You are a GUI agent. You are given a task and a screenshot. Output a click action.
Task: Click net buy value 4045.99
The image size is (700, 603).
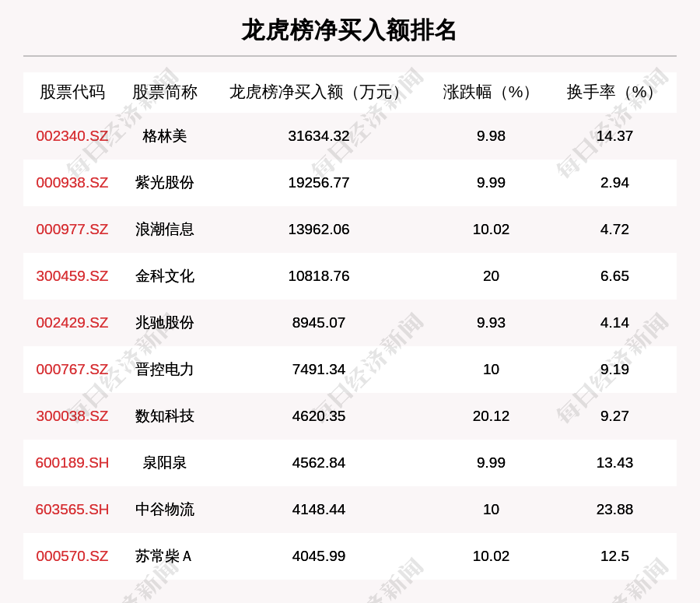[x=319, y=556]
